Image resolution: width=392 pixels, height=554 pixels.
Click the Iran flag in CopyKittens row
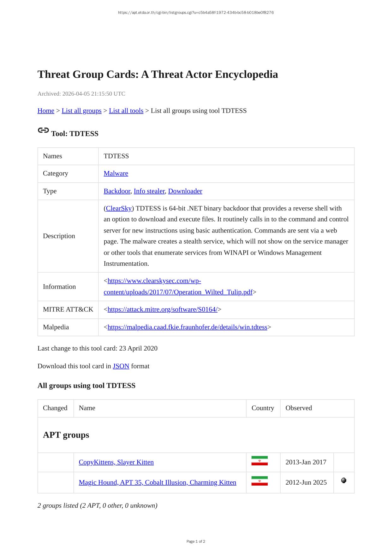[x=259, y=461]
